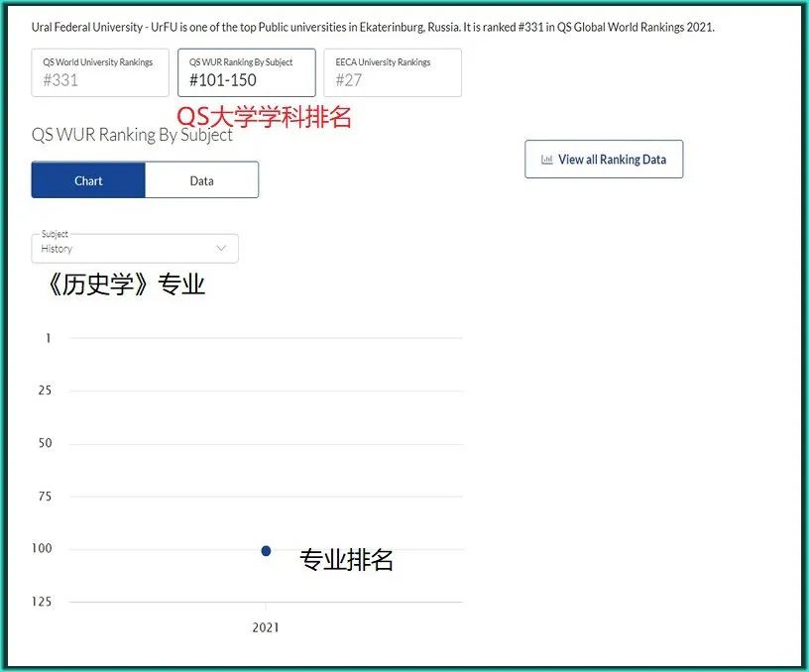Switch to the Chart tab
This screenshot has width=809, height=672.
tap(88, 180)
